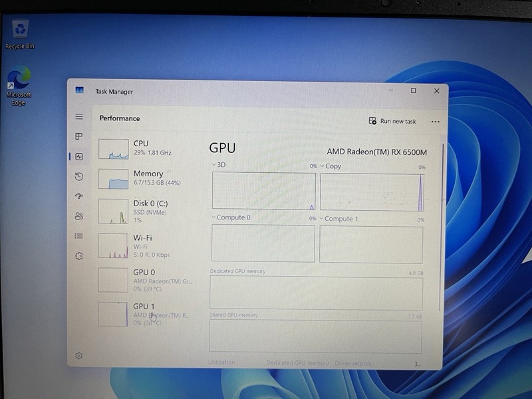Click the 4.0 GB dedicated memory maximum label
This screenshot has height=399, width=532.
click(416, 273)
